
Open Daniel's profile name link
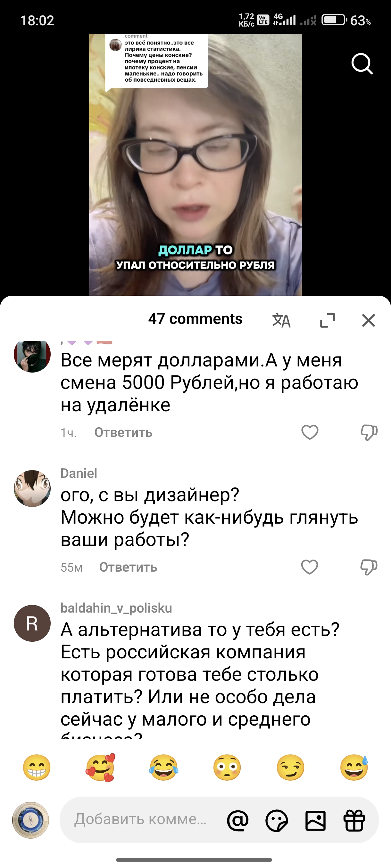(79, 473)
